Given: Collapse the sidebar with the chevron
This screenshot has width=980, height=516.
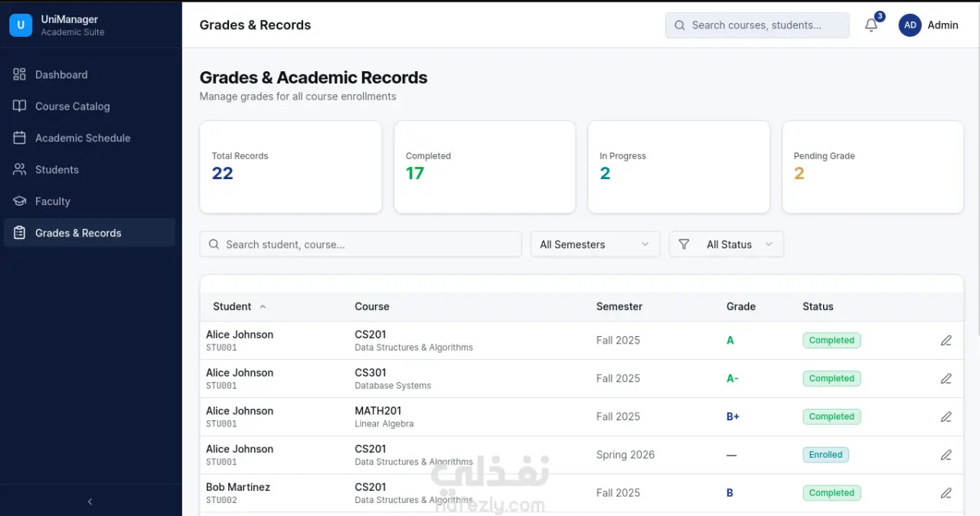Looking at the screenshot, I should pyautogui.click(x=90, y=501).
